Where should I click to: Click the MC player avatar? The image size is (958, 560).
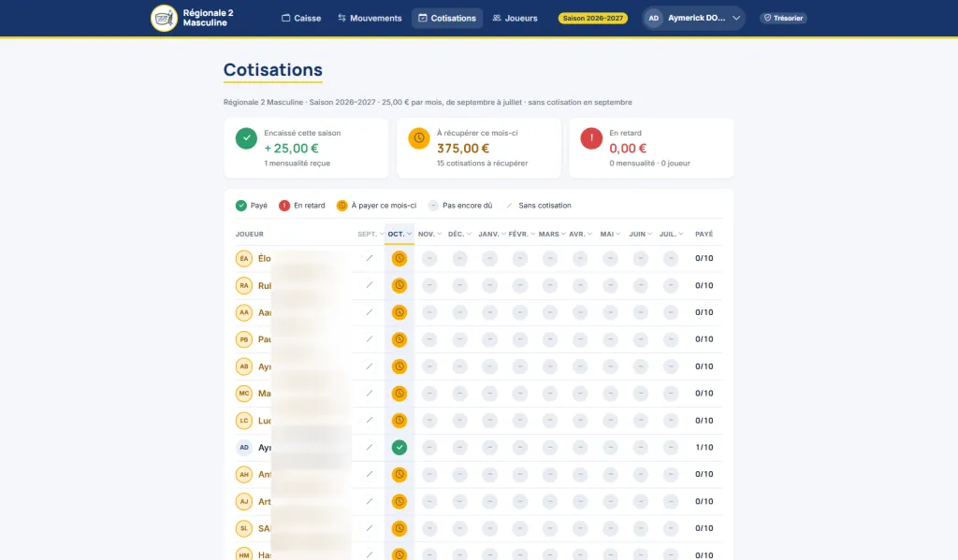click(244, 394)
